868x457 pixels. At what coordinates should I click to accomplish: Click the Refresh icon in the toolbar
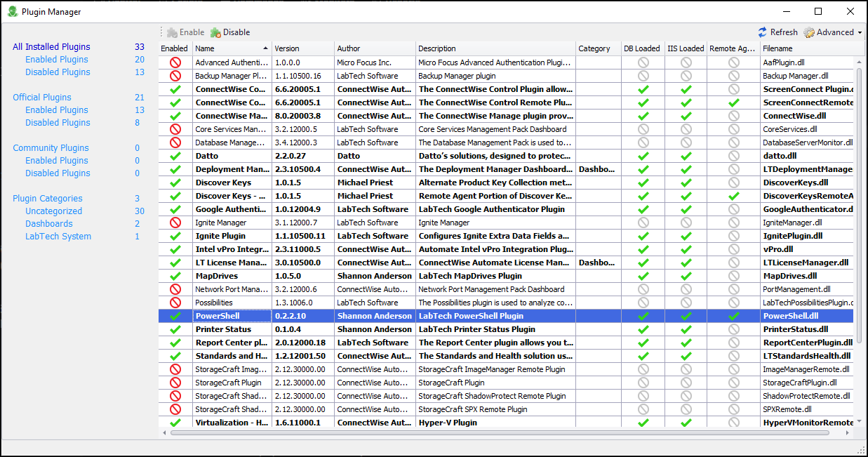tap(763, 32)
